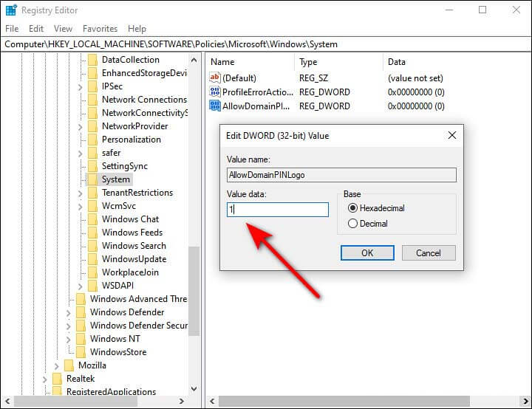Cancel the Edit DWORD dialog
532x409 pixels.
point(429,252)
